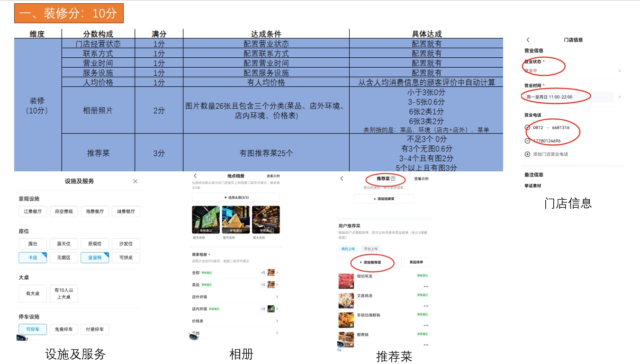Toggle the 高空景观 facility tag
The width and height of the screenshot is (640, 364).
pyautogui.click(x=64, y=212)
